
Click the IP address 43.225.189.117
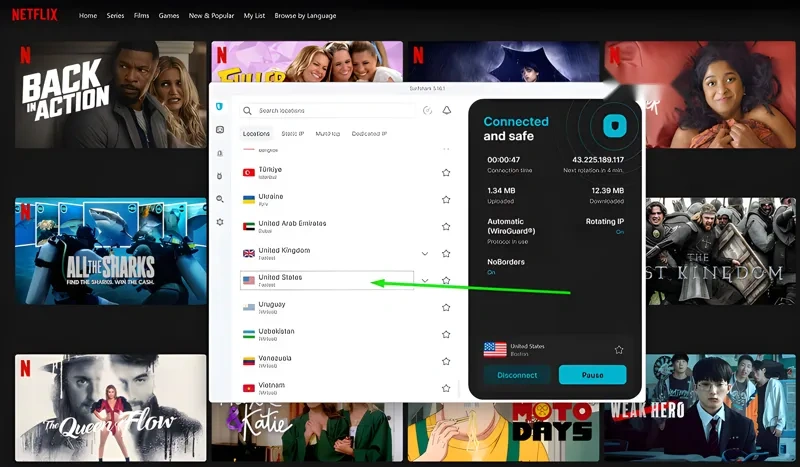[597, 160]
